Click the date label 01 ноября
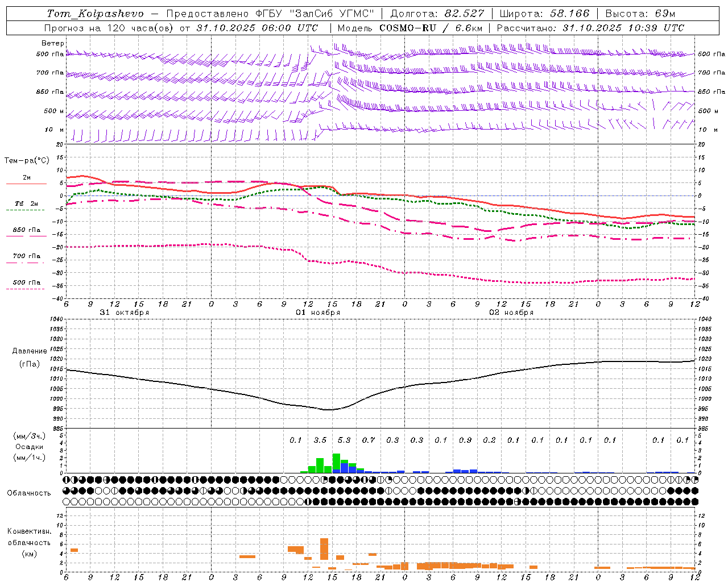Screen dimensions: 728x582 click(318, 313)
